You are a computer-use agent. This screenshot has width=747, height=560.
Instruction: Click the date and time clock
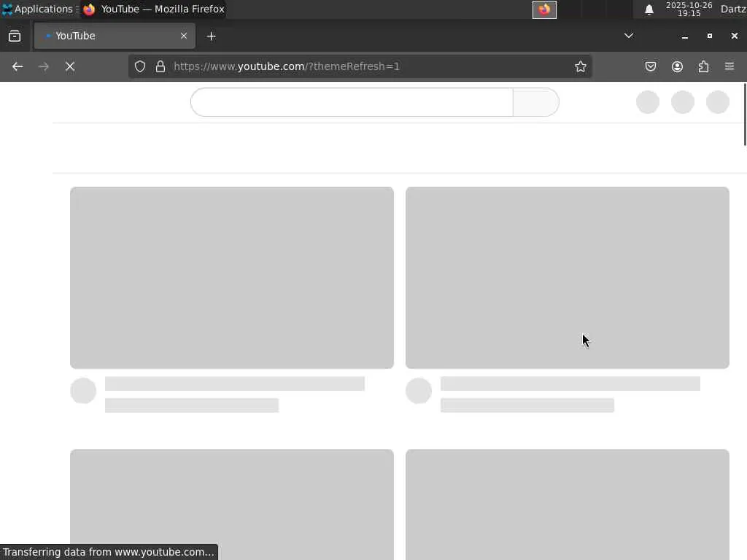pyautogui.click(x=689, y=9)
